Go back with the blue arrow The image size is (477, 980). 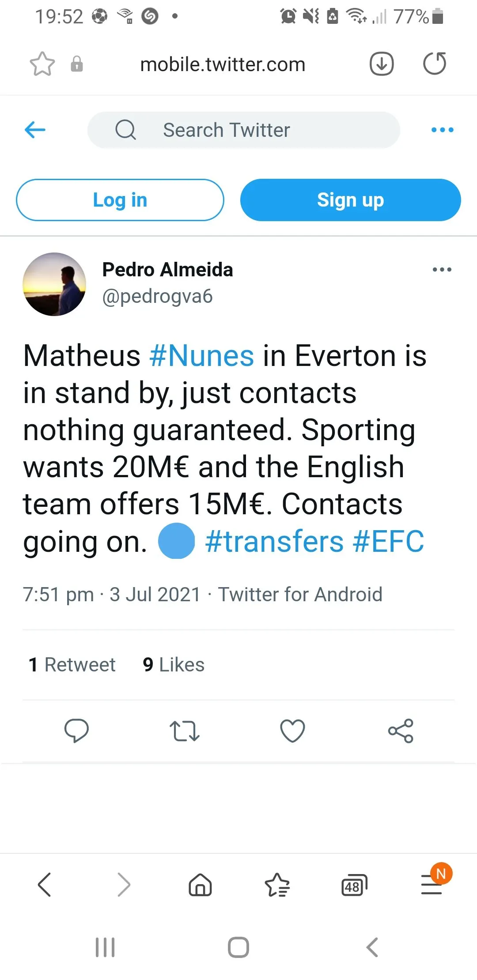(x=35, y=130)
